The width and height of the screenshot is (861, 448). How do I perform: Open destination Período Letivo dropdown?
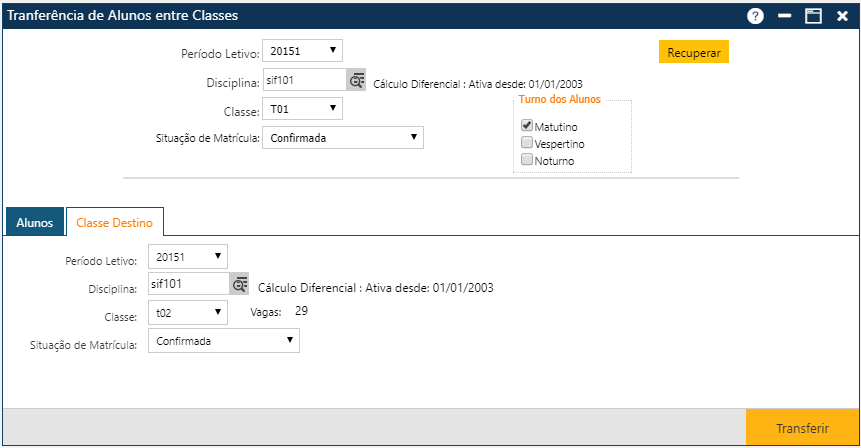coord(188,257)
